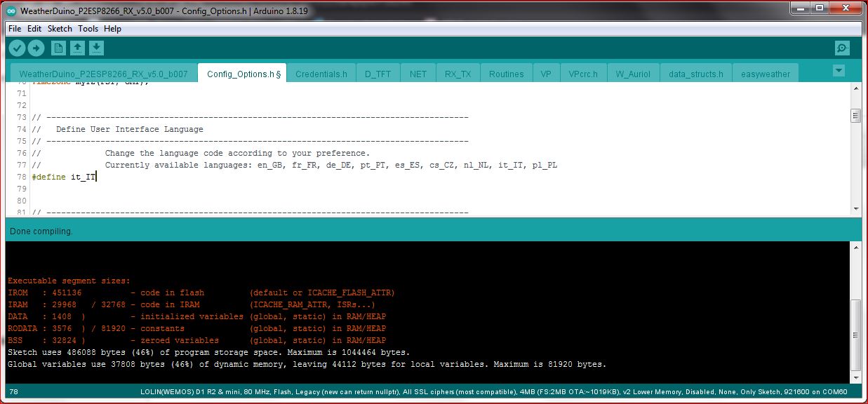This screenshot has width=868, height=404.
Task: Open the Tools menu
Action: point(88,29)
